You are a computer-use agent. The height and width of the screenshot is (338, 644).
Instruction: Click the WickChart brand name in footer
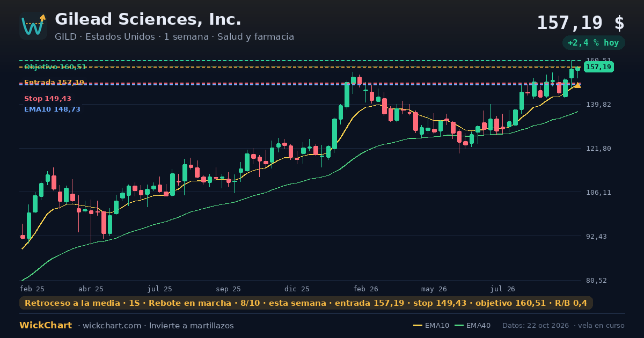(x=46, y=326)
